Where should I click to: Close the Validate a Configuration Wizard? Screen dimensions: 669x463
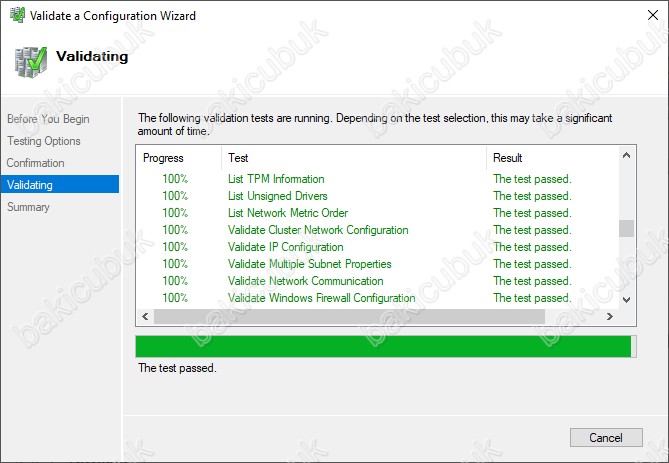(652, 15)
